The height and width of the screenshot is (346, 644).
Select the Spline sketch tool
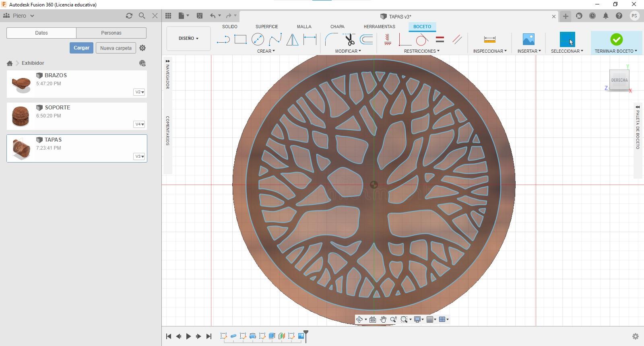275,39
